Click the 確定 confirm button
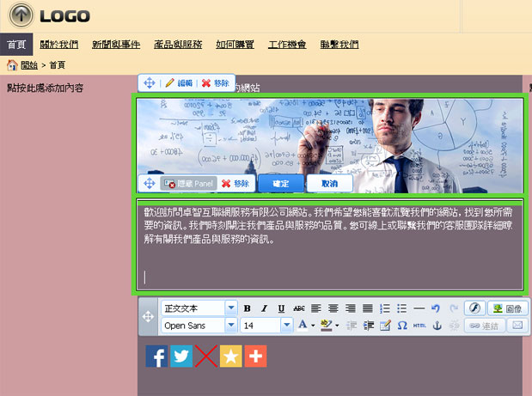Image resolution: width=532 pixels, height=396 pixels. (280, 184)
